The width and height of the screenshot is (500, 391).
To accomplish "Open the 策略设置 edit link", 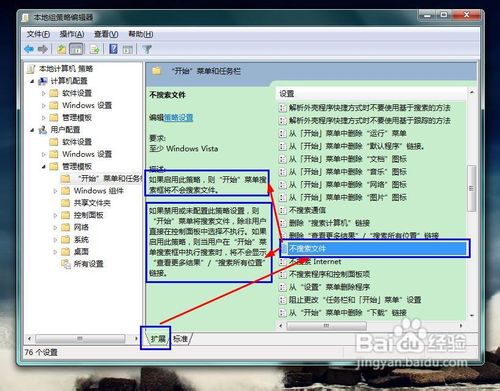I will [178, 117].
